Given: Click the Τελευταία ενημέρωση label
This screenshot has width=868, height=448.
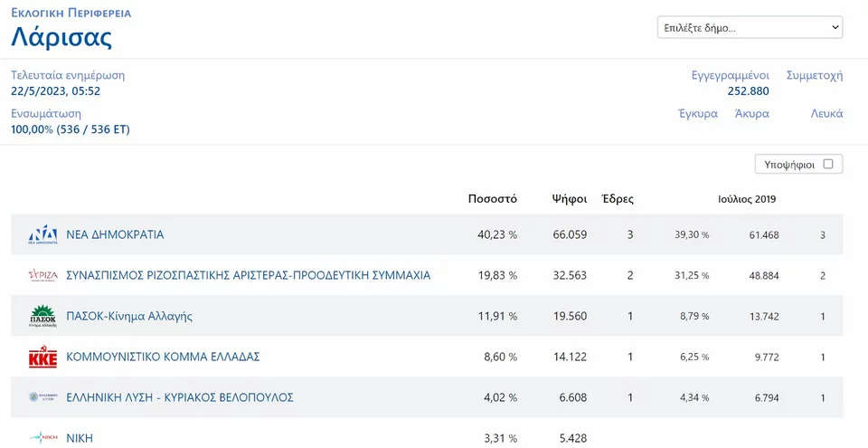Looking at the screenshot, I should pos(68,75).
